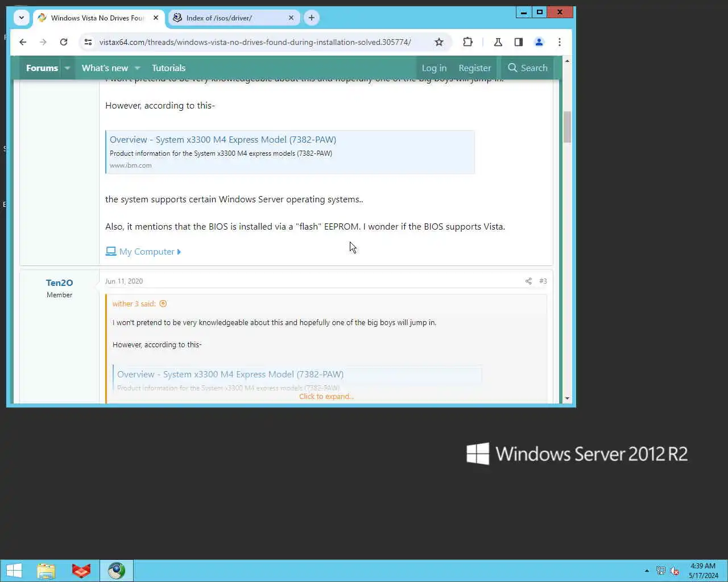This screenshot has height=582, width=728.
Task: Open Ten2O member profile
Action: point(59,282)
